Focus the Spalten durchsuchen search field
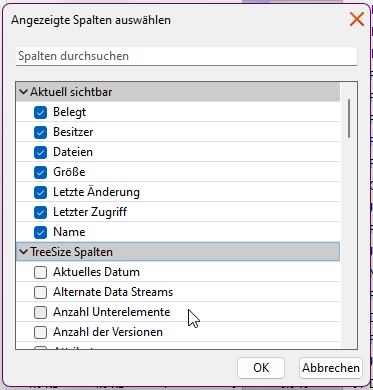373x390 pixels. click(186, 56)
